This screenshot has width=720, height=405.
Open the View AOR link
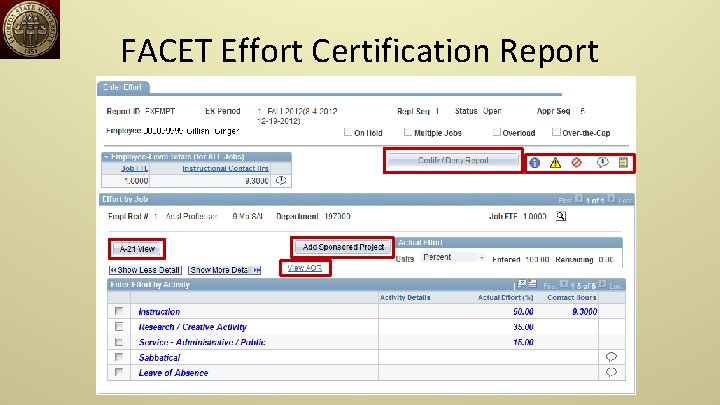304,268
